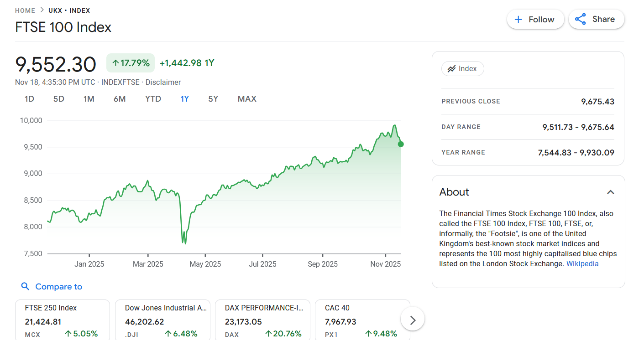Select the 5D time range tab
This screenshot has height=351, width=644.
click(x=59, y=99)
